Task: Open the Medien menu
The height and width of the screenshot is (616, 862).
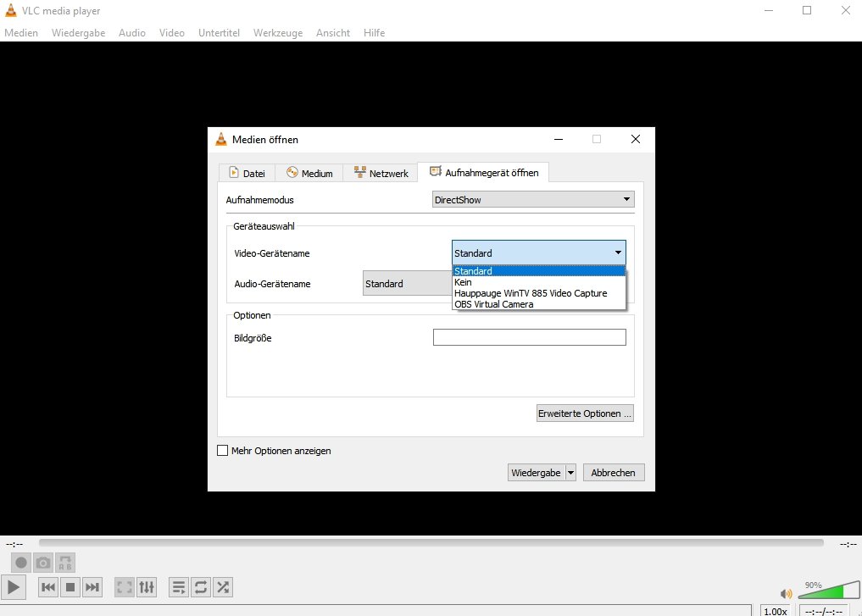Action: point(21,33)
